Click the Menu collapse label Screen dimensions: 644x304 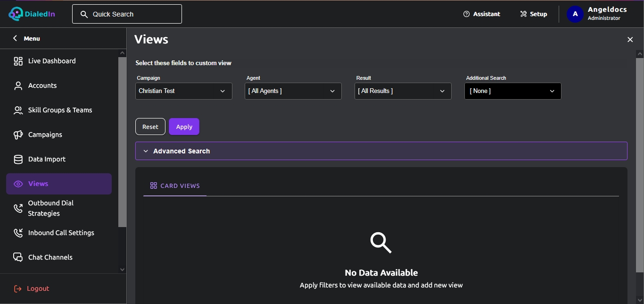coord(32,39)
